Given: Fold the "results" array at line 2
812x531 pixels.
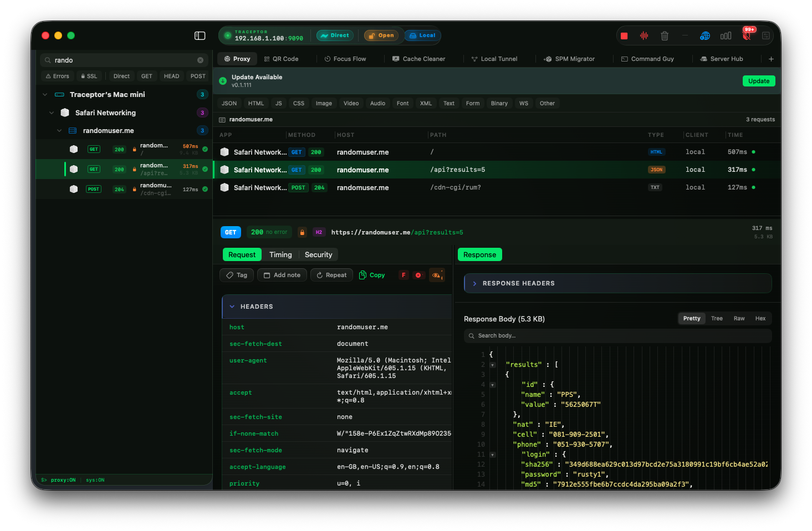Looking at the screenshot, I should pyautogui.click(x=492, y=365).
